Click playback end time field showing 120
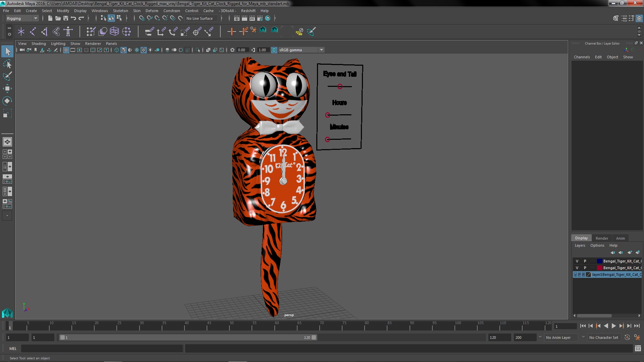The image size is (644, 362). point(499,338)
